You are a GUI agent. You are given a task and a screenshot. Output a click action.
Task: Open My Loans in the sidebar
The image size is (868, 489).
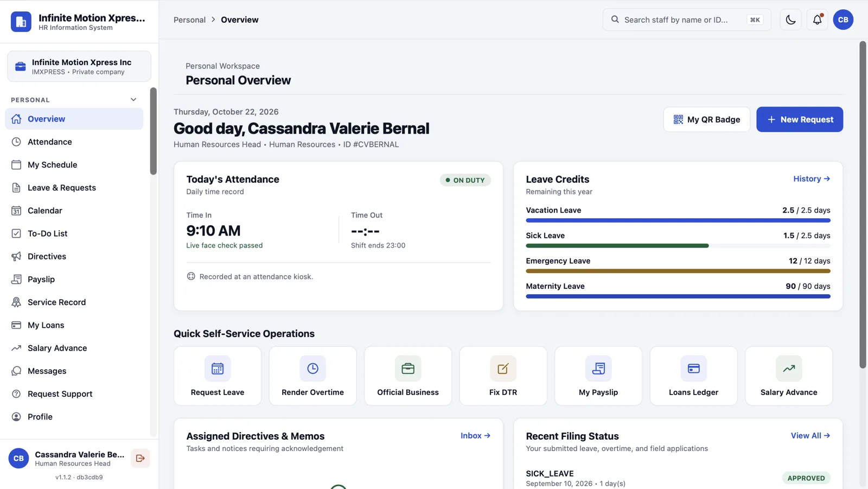74,325
